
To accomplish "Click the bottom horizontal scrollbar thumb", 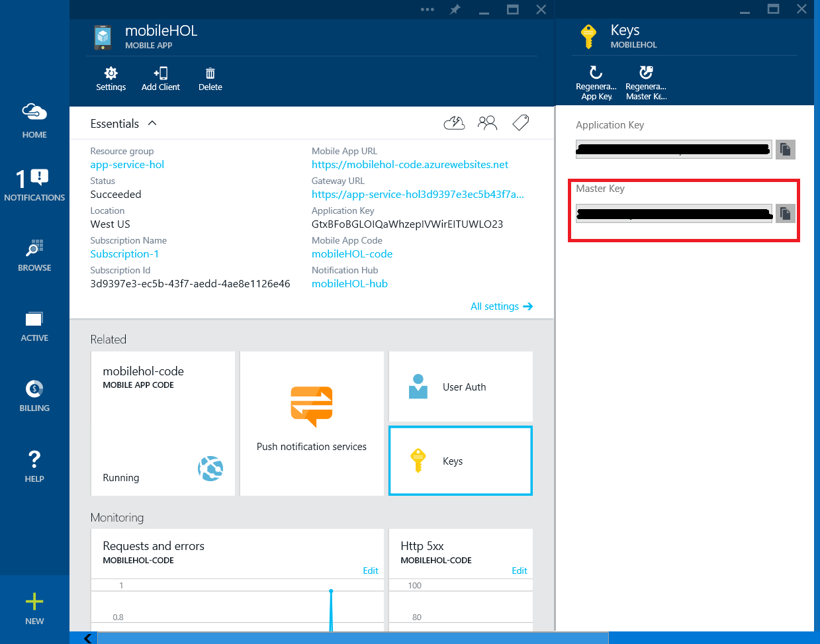I will pos(353,639).
